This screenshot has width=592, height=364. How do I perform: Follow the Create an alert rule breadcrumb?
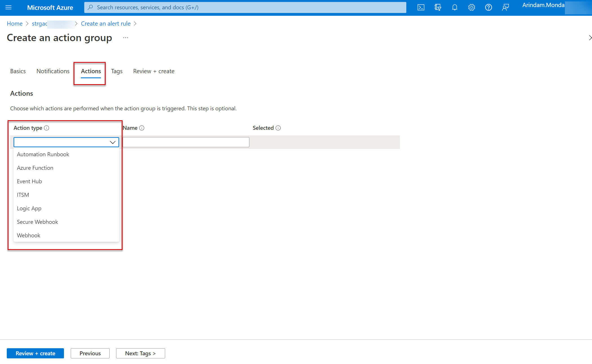coord(106,24)
